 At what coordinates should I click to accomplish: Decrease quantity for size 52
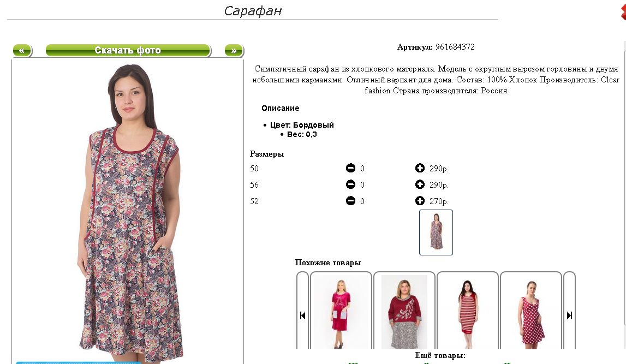click(x=350, y=201)
